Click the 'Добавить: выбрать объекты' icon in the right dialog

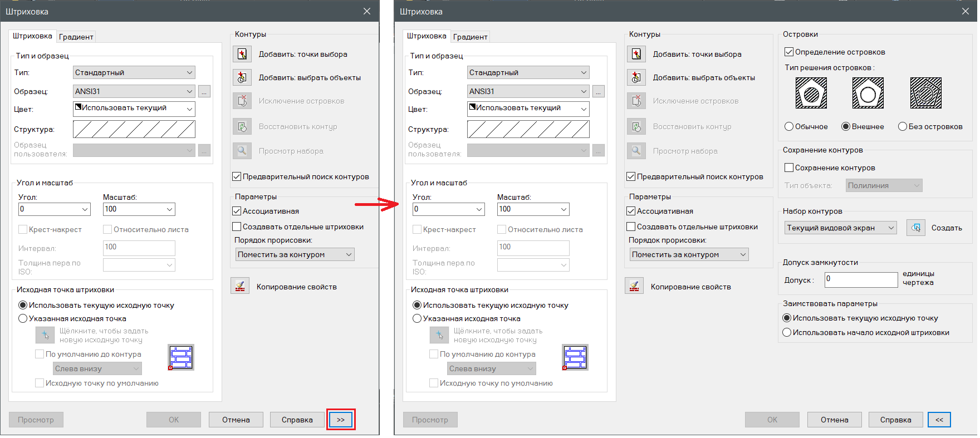pyautogui.click(x=636, y=77)
